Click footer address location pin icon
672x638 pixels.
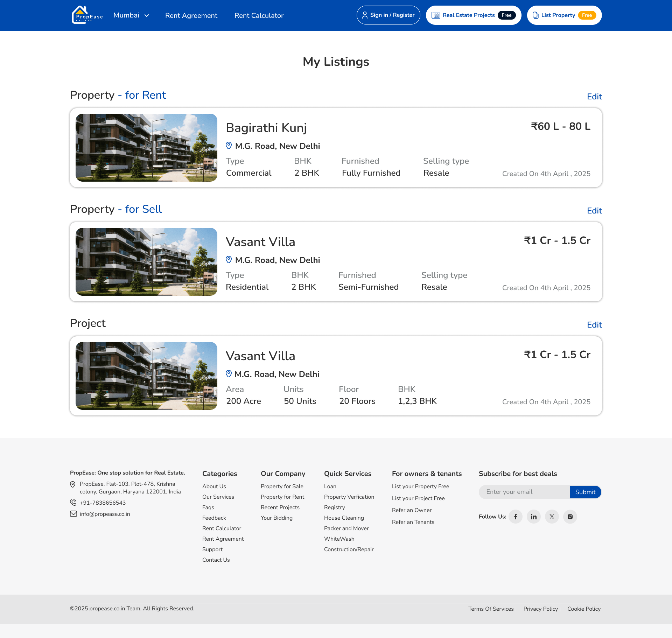73,484
